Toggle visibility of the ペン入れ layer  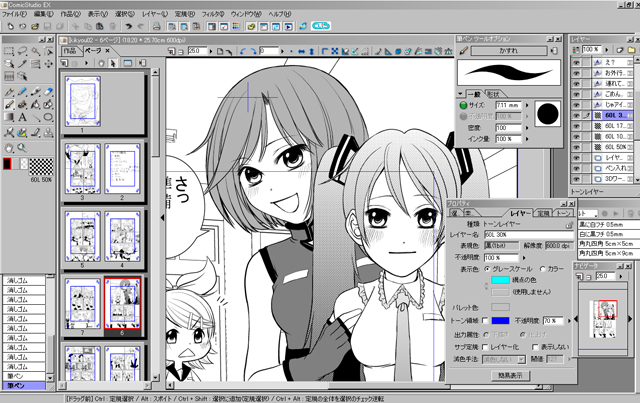point(576,168)
